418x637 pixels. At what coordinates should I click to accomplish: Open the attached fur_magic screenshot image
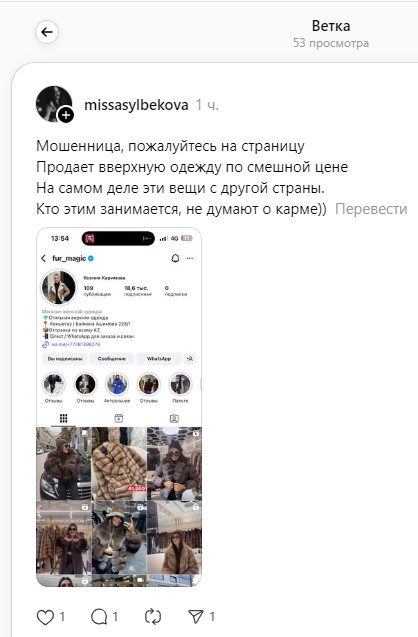[119, 407]
